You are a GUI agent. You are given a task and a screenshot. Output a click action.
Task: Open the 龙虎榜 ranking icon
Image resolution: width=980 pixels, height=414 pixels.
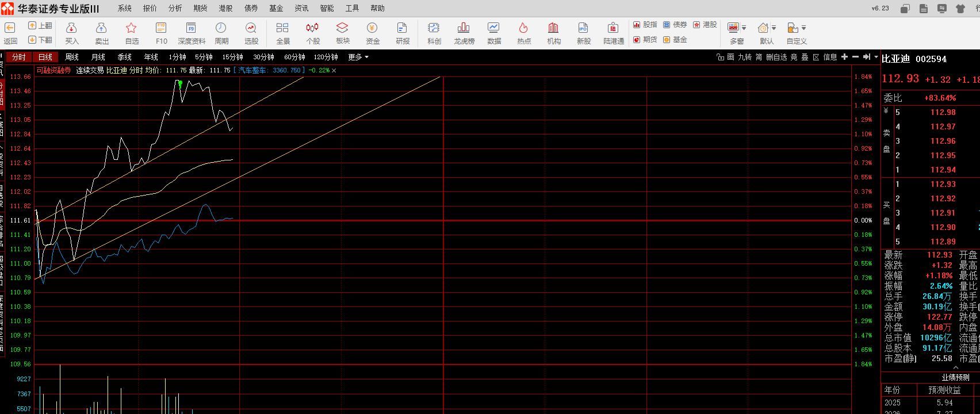[464, 28]
